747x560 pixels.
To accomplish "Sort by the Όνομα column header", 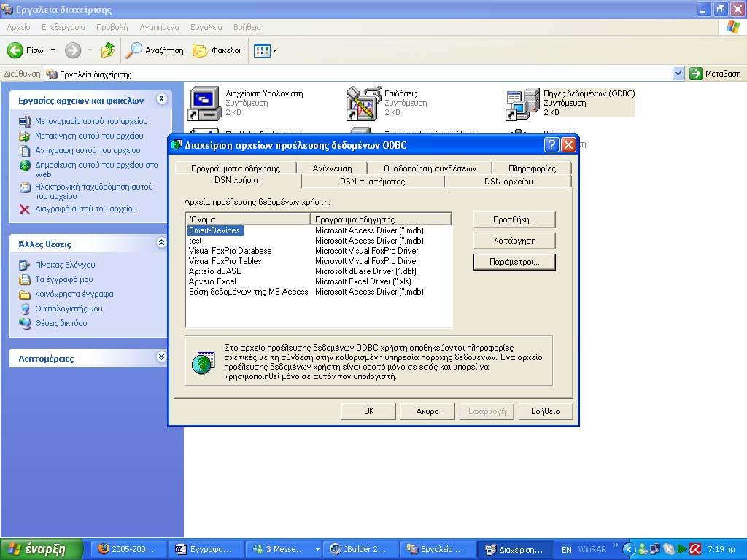I will tap(248, 219).
